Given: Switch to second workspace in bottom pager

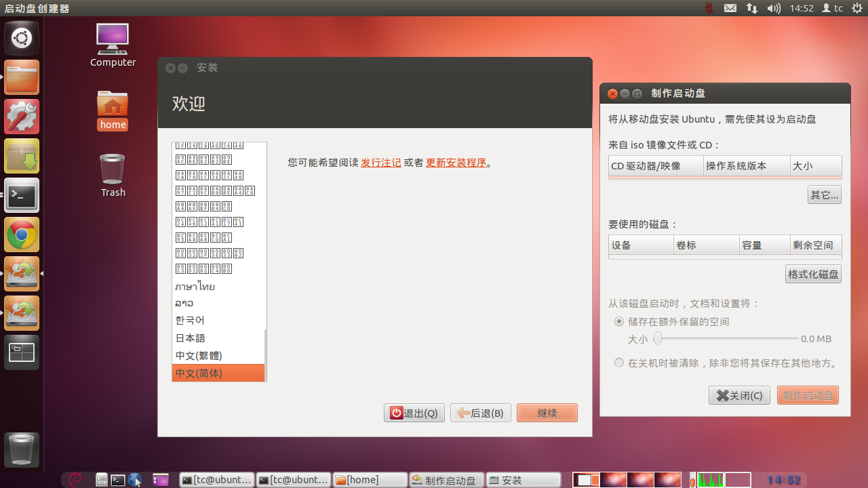Looking at the screenshot, I should [x=613, y=480].
